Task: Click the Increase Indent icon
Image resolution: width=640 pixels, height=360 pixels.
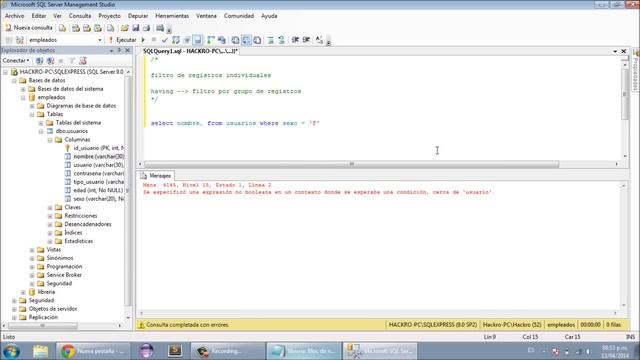Action: tap(306, 40)
